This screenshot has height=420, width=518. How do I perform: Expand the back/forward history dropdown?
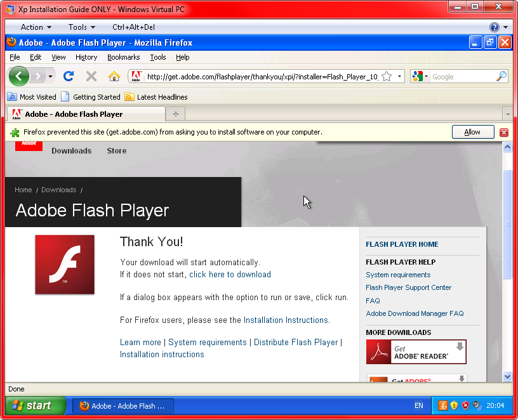(50, 77)
